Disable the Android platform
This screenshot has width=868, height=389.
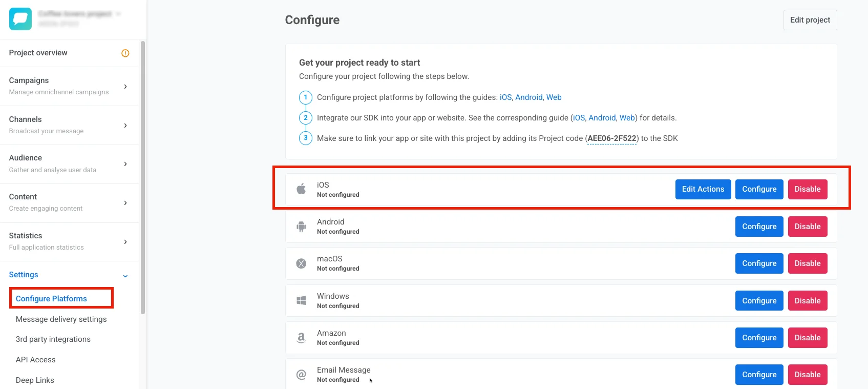click(x=808, y=227)
